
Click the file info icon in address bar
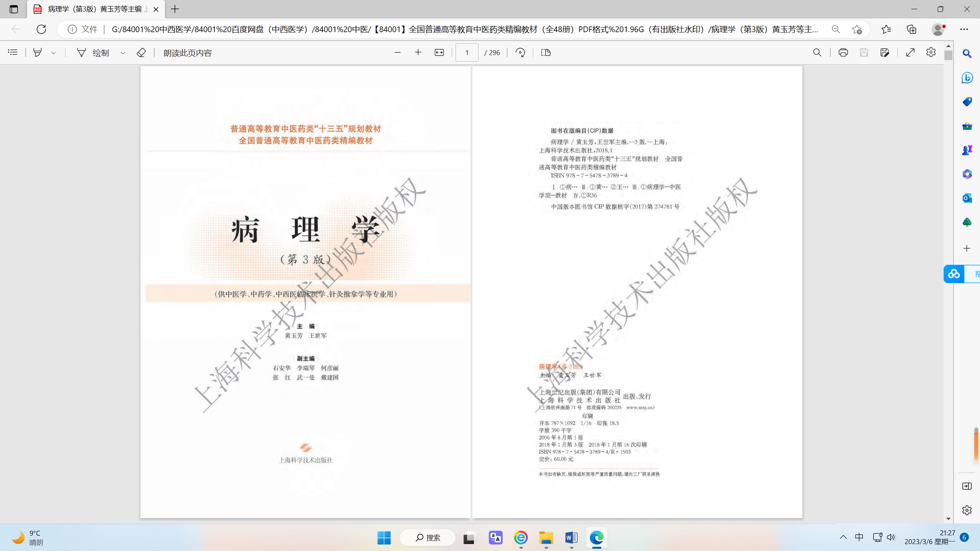[x=72, y=29]
